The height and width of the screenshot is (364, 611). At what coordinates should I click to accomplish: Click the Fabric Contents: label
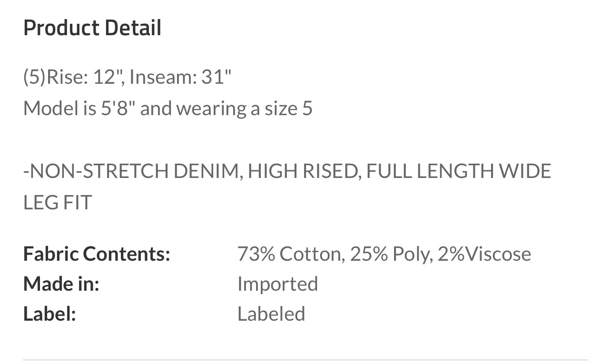pyautogui.click(x=97, y=254)
